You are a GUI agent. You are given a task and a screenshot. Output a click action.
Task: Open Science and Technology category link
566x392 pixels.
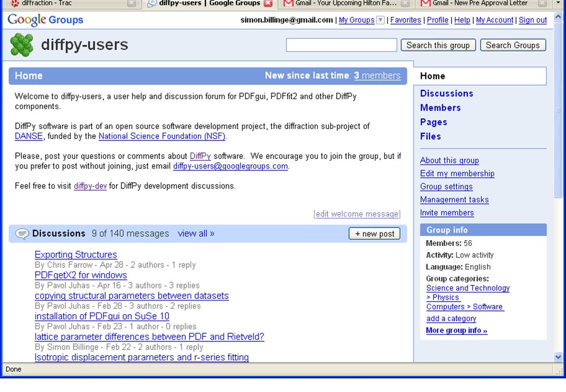468,288
